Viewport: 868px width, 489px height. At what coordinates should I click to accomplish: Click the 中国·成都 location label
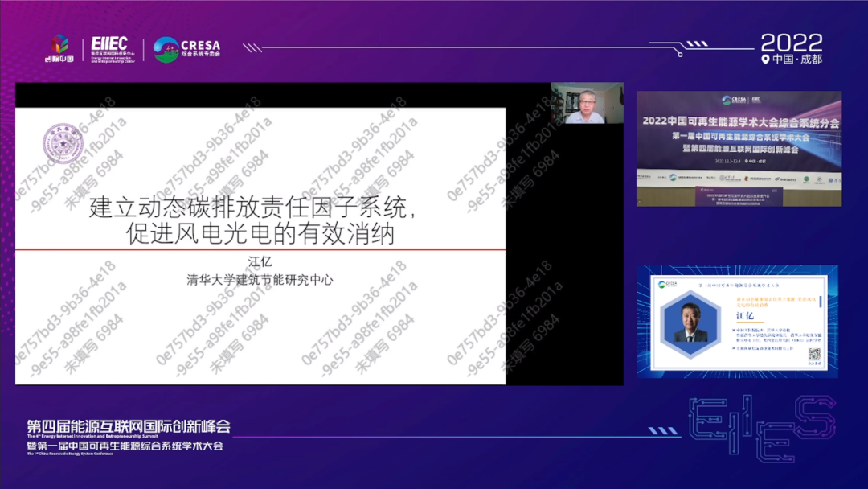click(x=796, y=60)
